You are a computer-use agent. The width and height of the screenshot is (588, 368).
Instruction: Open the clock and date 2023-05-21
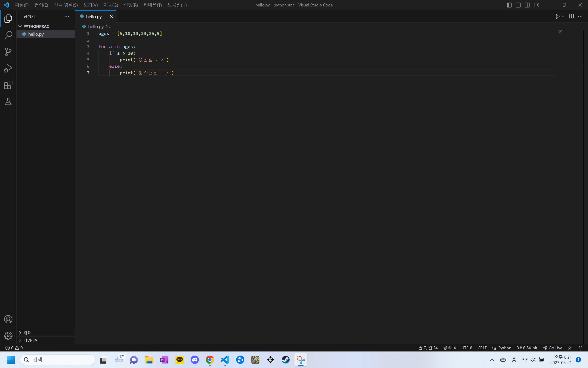point(561,360)
